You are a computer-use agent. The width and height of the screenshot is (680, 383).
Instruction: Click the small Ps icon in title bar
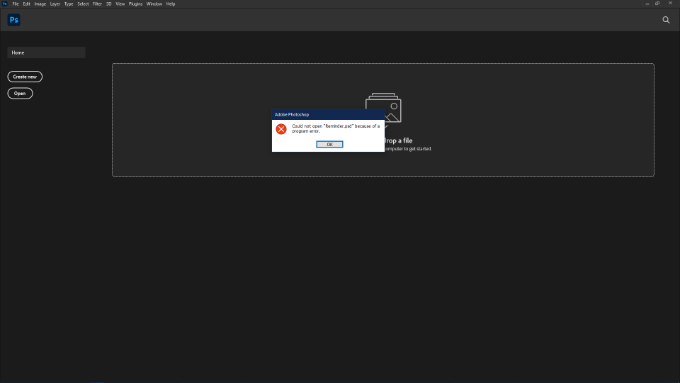[5, 4]
